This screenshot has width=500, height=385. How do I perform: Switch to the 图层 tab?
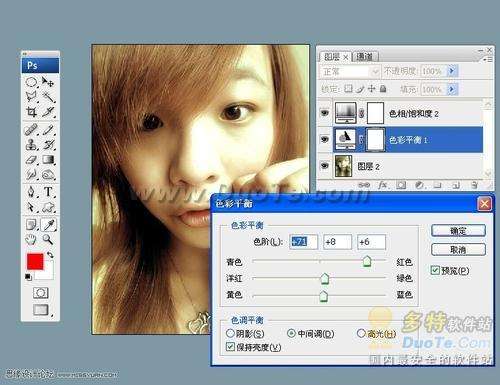pyautogui.click(x=331, y=57)
